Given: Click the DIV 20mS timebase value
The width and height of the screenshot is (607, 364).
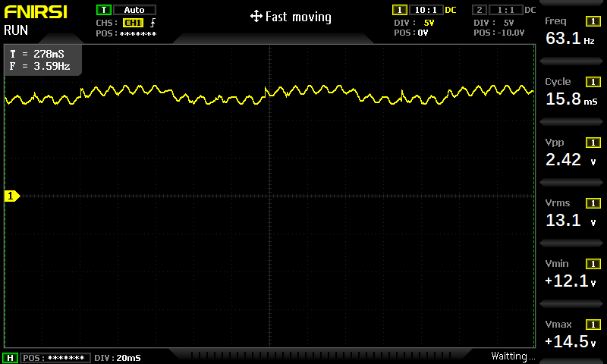Looking at the screenshot, I should [128, 358].
